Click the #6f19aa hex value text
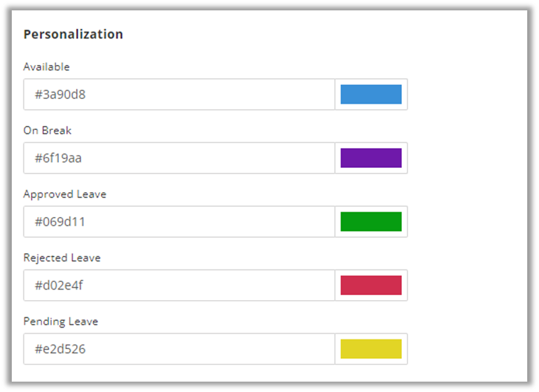 point(59,158)
